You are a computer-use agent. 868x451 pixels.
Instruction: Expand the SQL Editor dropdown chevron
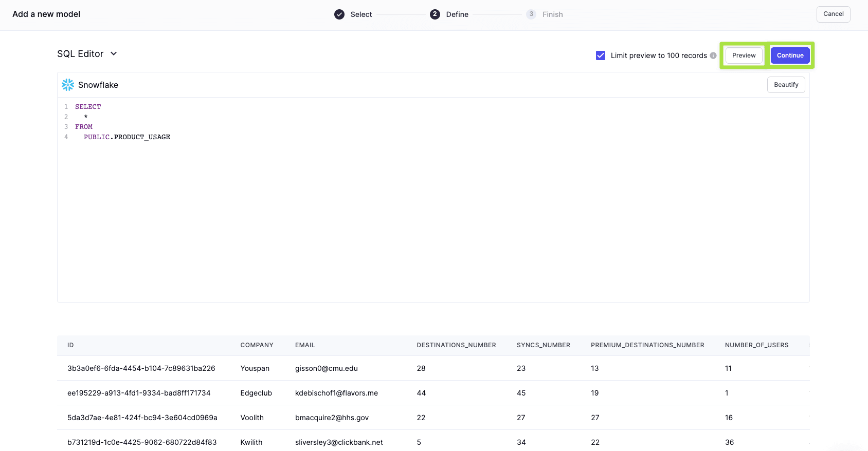tap(114, 54)
